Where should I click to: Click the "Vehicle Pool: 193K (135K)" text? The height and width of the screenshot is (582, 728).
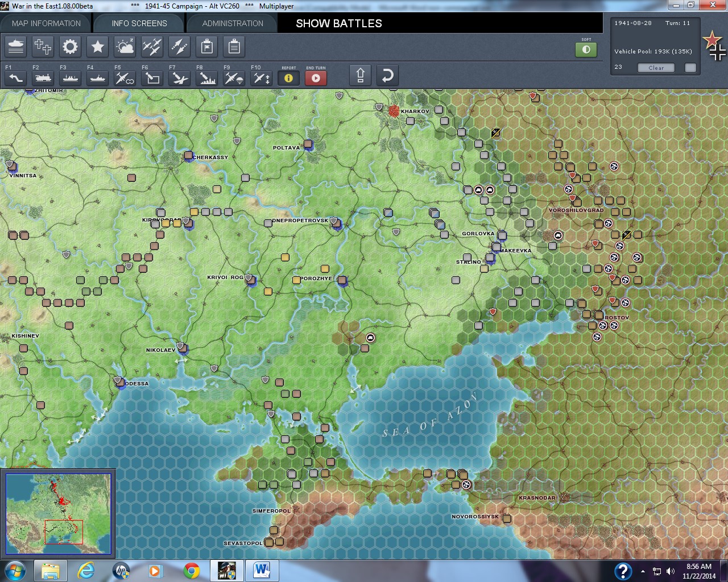pyautogui.click(x=653, y=51)
